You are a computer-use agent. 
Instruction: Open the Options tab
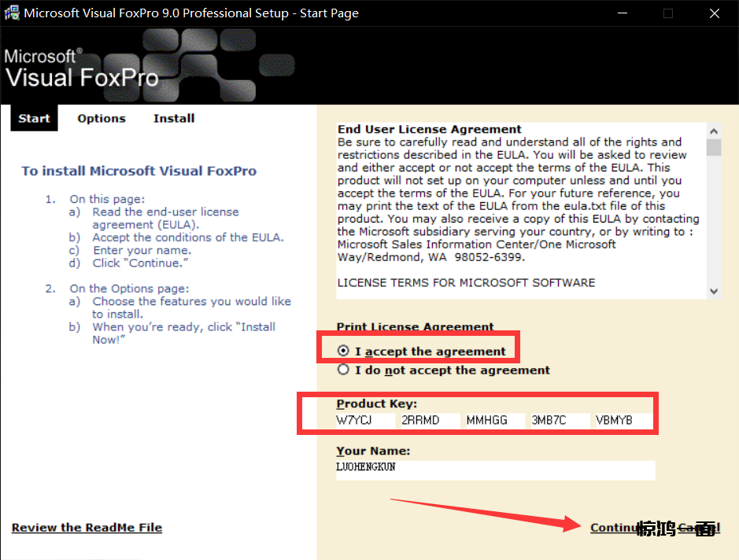click(102, 119)
